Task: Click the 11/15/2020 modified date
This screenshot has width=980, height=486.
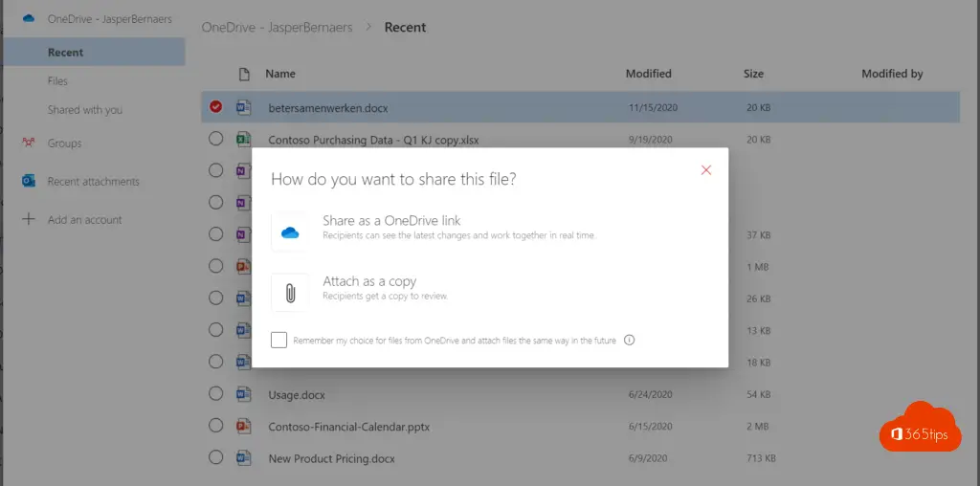Action: pyautogui.click(x=653, y=107)
